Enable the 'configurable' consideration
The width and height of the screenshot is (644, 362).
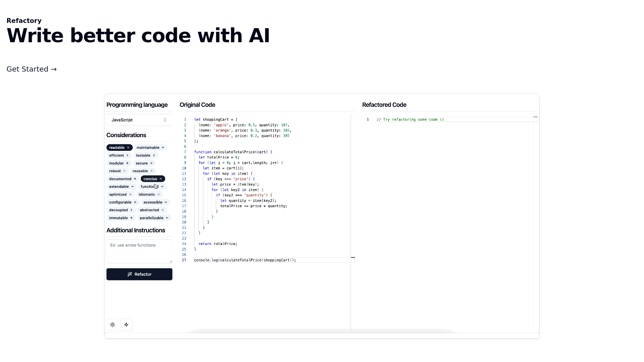[123, 202]
